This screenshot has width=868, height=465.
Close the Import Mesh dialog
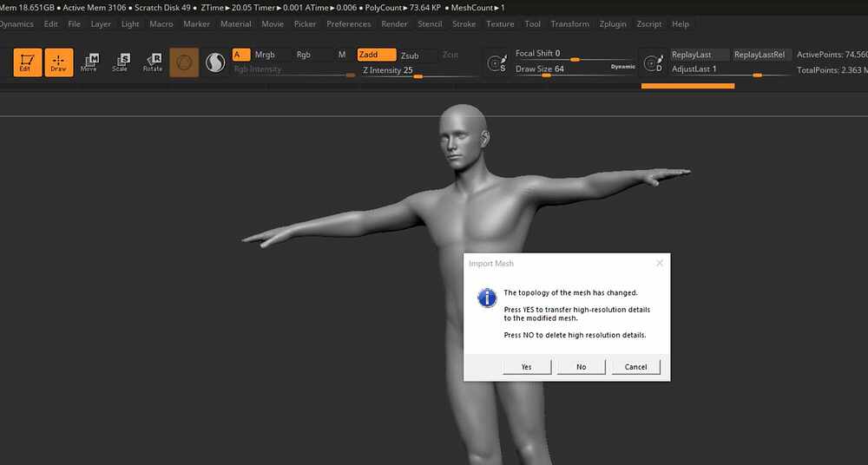(x=660, y=263)
